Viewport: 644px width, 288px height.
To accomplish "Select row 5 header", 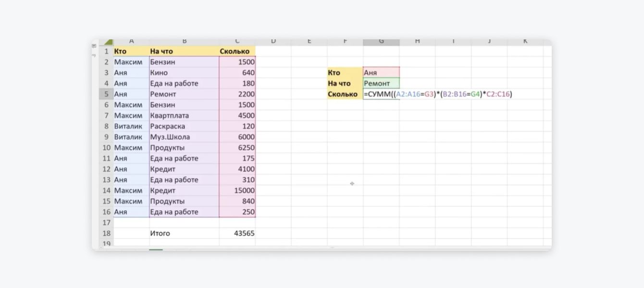I will click(x=106, y=94).
